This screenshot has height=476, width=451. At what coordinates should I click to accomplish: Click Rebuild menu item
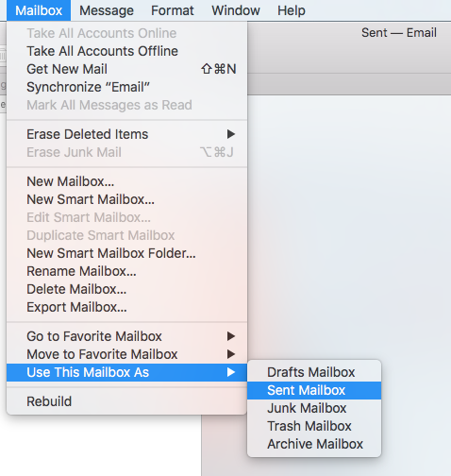(126, 401)
